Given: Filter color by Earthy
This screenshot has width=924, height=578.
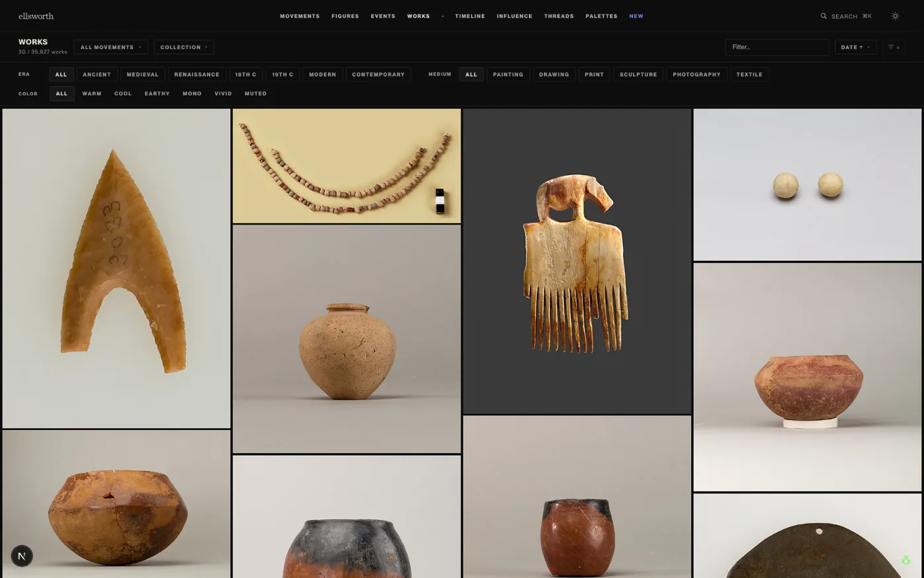Looking at the screenshot, I should 157,94.
